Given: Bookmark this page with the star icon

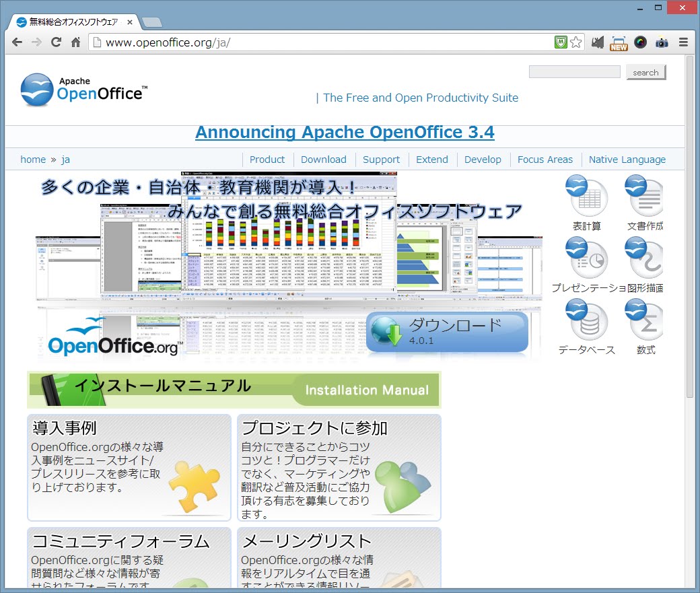Looking at the screenshot, I should 576,42.
